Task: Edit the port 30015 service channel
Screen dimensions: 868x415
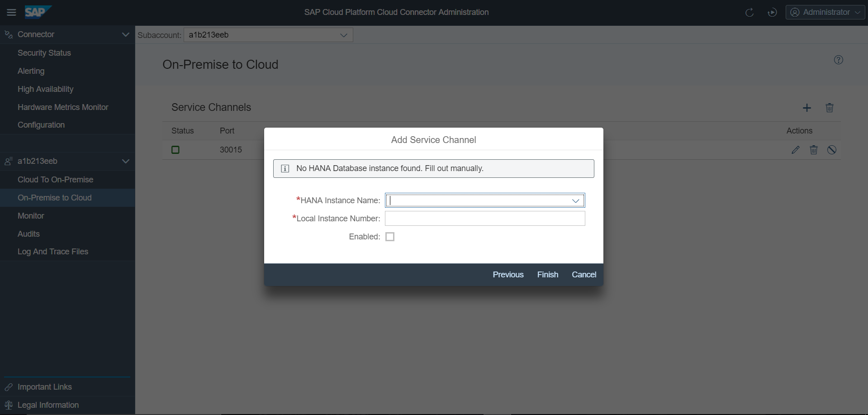Action: (796, 150)
